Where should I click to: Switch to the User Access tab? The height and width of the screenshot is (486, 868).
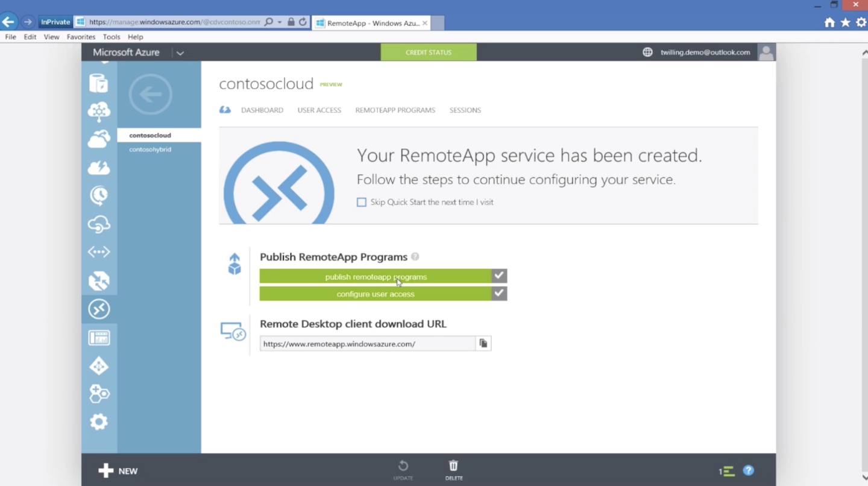tap(319, 110)
